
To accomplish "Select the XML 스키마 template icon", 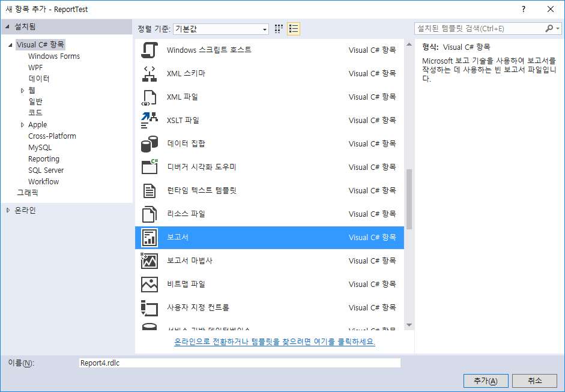I will pos(149,73).
